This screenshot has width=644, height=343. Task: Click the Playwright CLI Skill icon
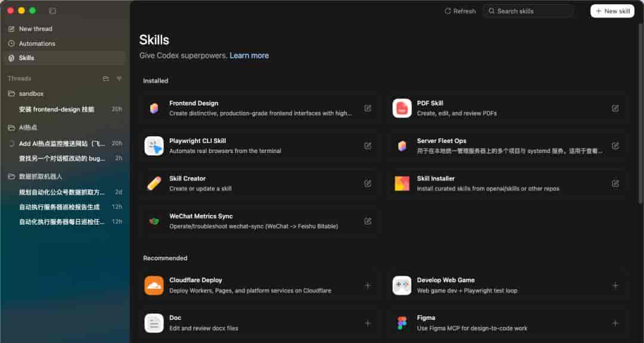[x=154, y=146]
